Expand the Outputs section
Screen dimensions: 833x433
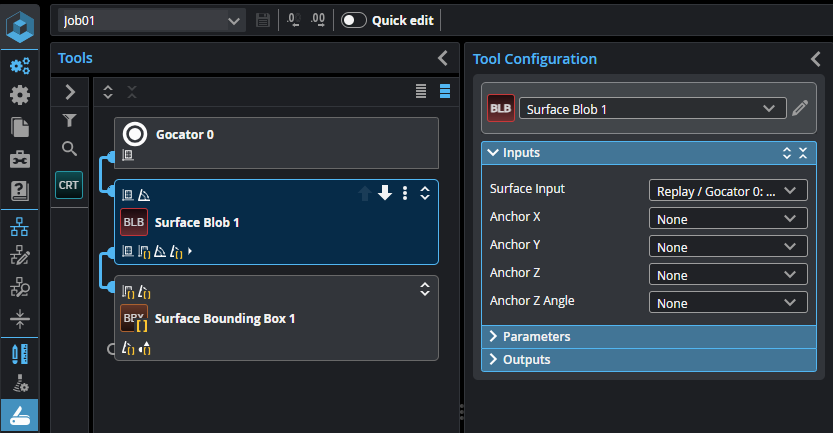tap(527, 359)
